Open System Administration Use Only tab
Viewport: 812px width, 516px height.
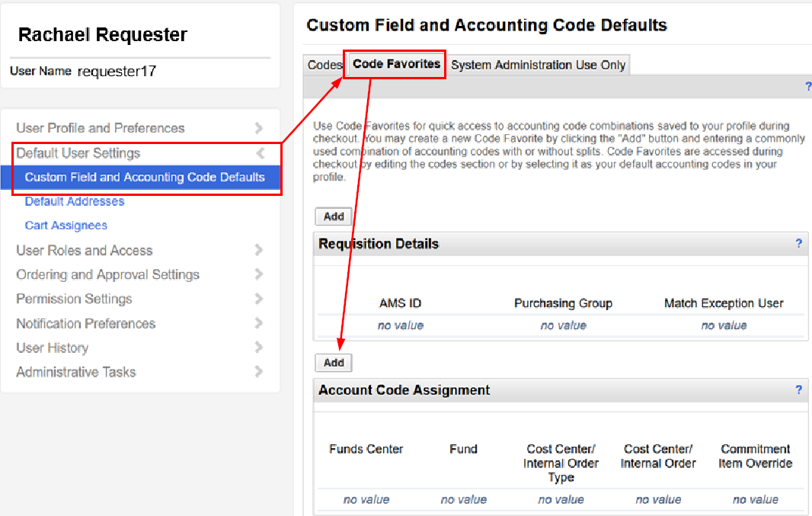[538, 65]
